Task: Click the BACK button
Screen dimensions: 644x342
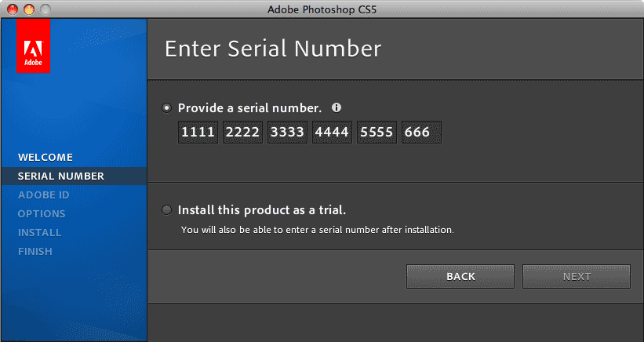Action: [460, 276]
